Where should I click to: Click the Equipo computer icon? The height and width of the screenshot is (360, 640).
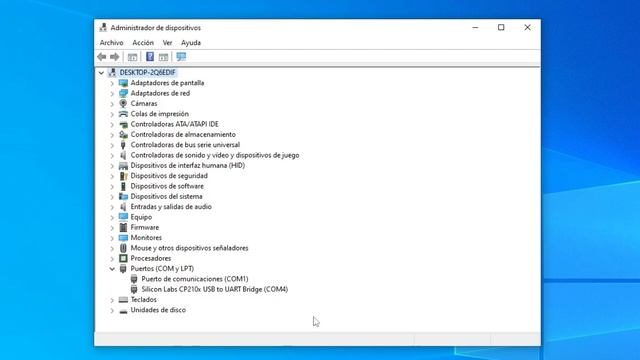pyautogui.click(x=123, y=217)
